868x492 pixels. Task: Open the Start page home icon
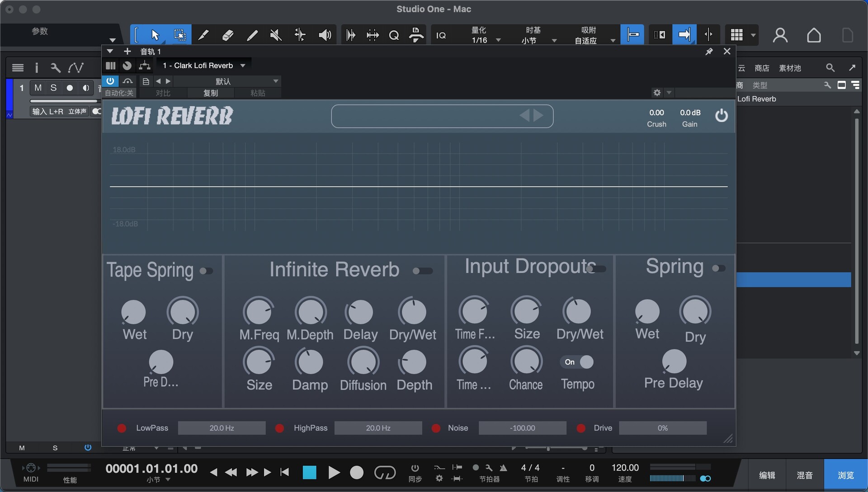point(814,35)
